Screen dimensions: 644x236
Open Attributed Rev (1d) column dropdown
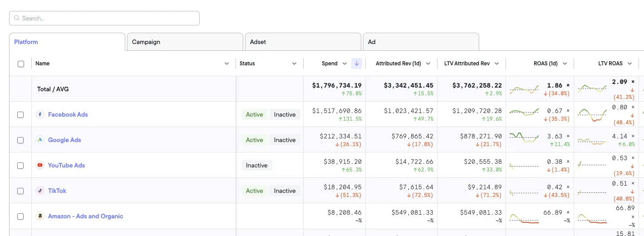pyautogui.click(x=428, y=64)
